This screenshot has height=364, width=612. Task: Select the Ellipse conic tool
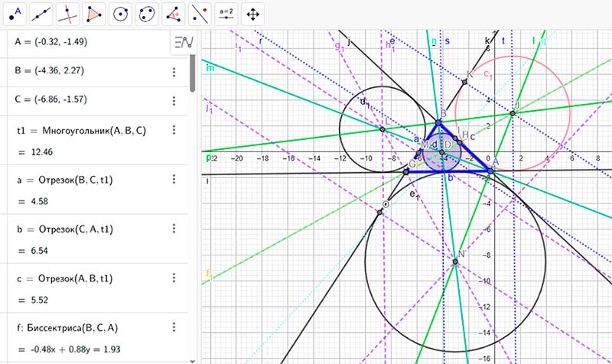pos(147,13)
